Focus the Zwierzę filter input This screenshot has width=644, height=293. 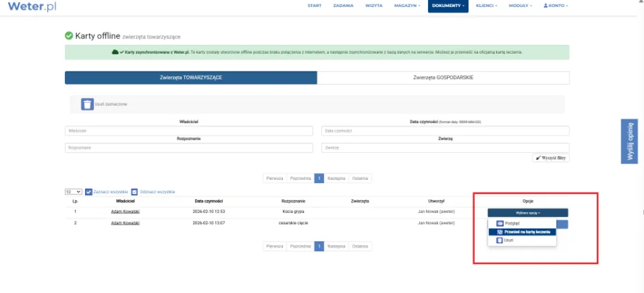point(445,148)
